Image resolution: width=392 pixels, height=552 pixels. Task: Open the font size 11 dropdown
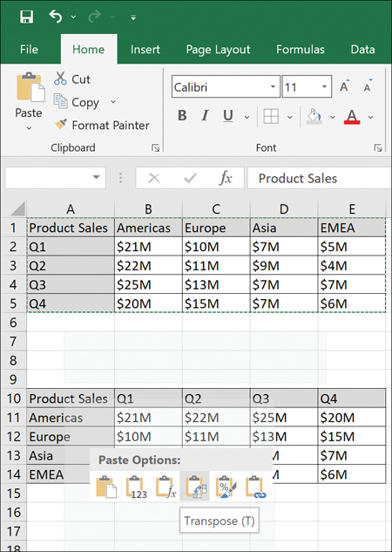pyautogui.click(x=324, y=86)
